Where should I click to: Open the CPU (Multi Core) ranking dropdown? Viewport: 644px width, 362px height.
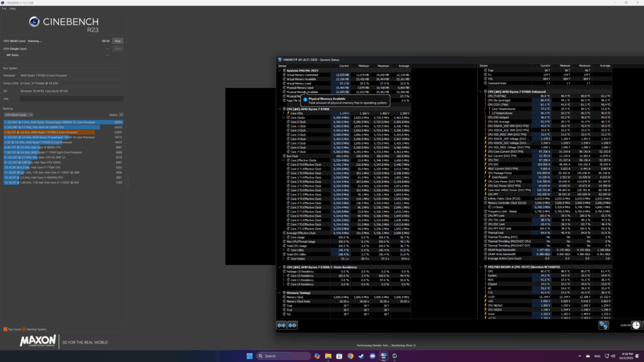(x=18, y=115)
